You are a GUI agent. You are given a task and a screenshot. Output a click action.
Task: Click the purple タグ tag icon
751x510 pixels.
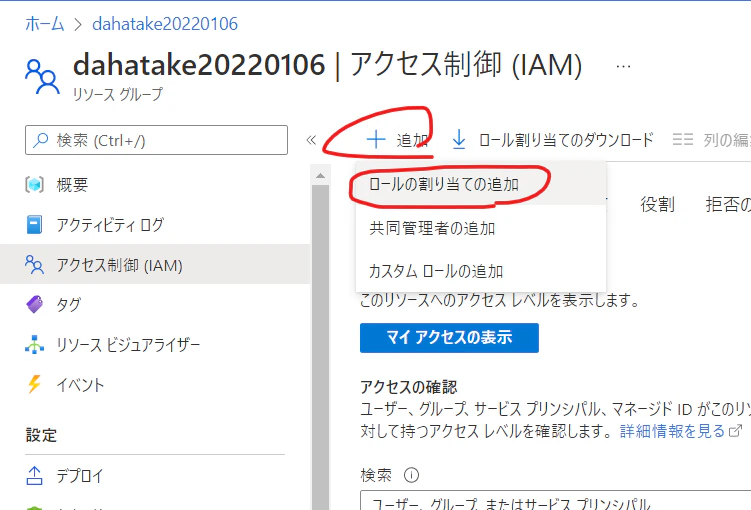(x=34, y=304)
